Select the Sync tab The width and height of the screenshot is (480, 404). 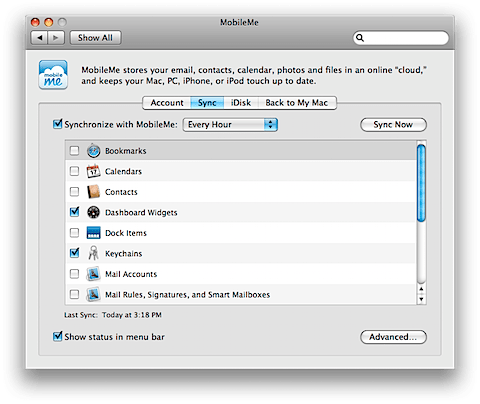[207, 103]
